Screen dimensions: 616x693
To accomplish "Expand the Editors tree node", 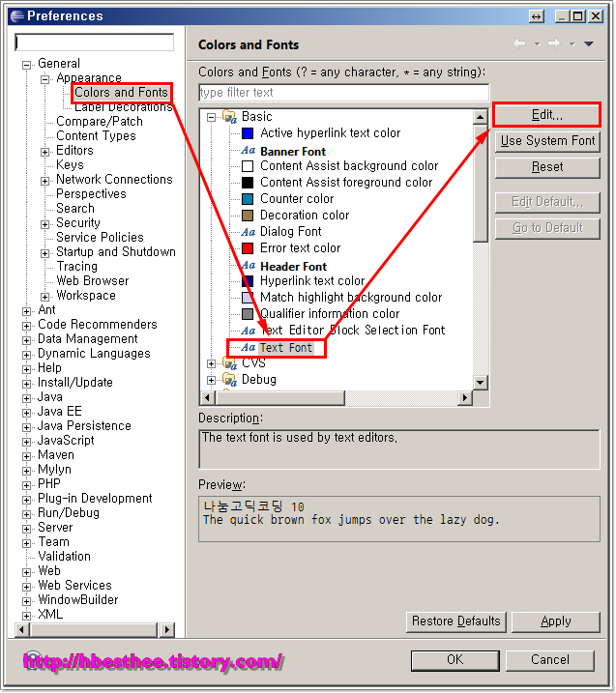I will (x=44, y=152).
